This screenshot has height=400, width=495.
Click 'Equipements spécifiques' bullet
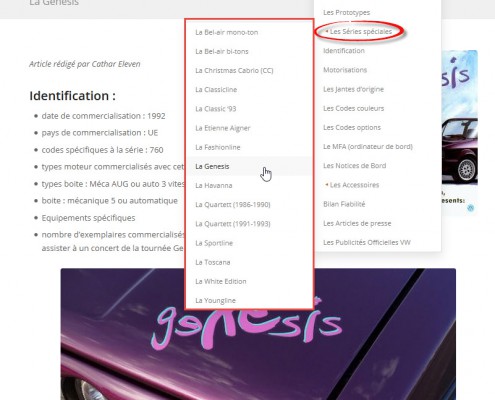click(88, 218)
